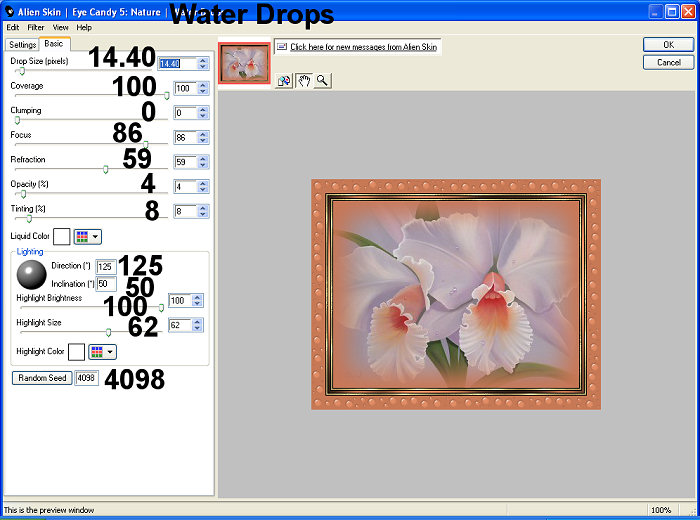Click the Highlight Size value field

tap(179, 325)
